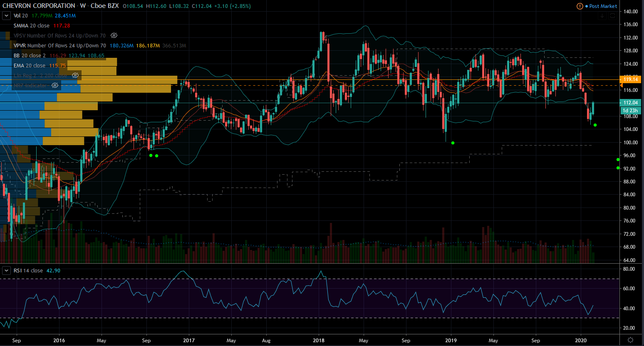The height and width of the screenshot is (346, 644).
Task: Click the orange market status warning icon
Action: (580, 6)
